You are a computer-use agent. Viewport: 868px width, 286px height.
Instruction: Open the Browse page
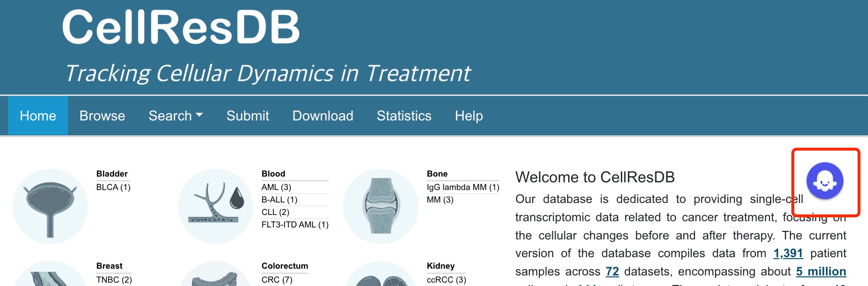(x=103, y=116)
